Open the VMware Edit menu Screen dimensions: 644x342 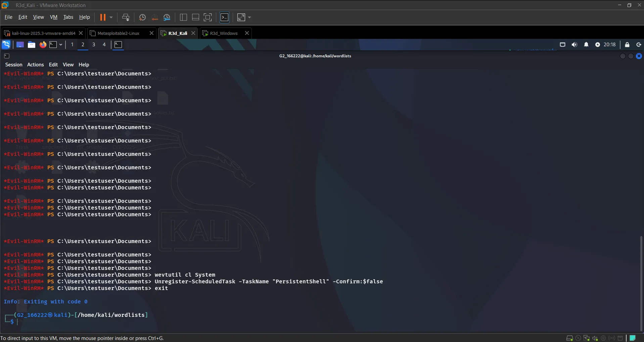(x=23, y=17)
